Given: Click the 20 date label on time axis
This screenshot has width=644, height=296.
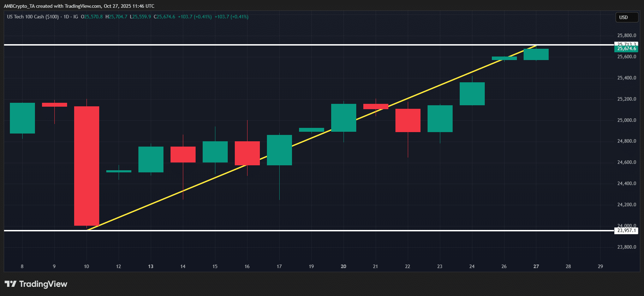Looking at the screenshot, I should pos(344,266).
